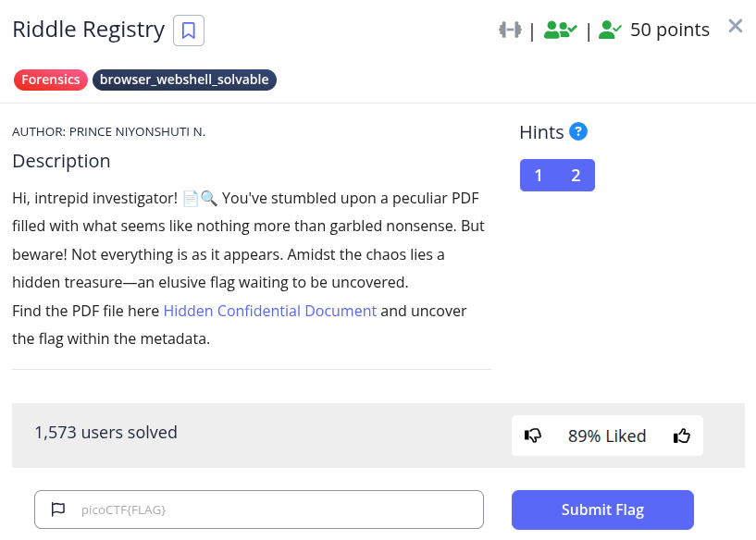The image size is (756, 540).
Task: Click the single user checkmark icon
Action: pyautogui.click(x=610, y=30)
